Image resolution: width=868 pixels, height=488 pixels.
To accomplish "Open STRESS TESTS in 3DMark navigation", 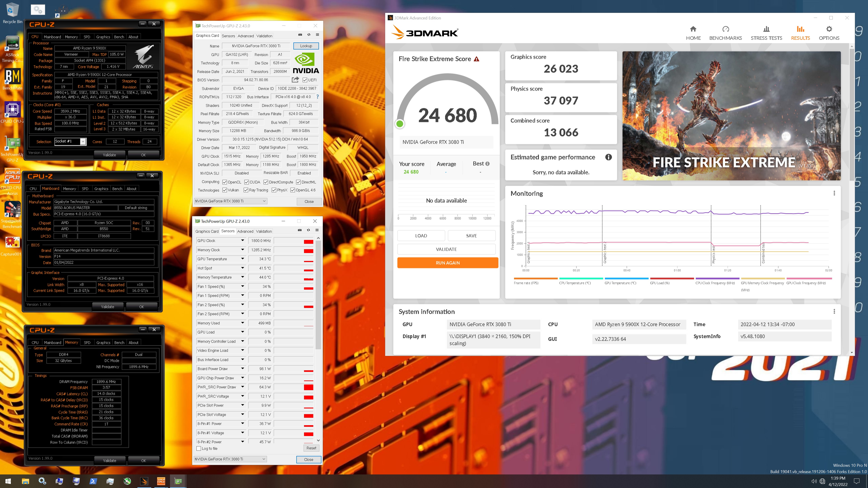I will click(766, 33).
